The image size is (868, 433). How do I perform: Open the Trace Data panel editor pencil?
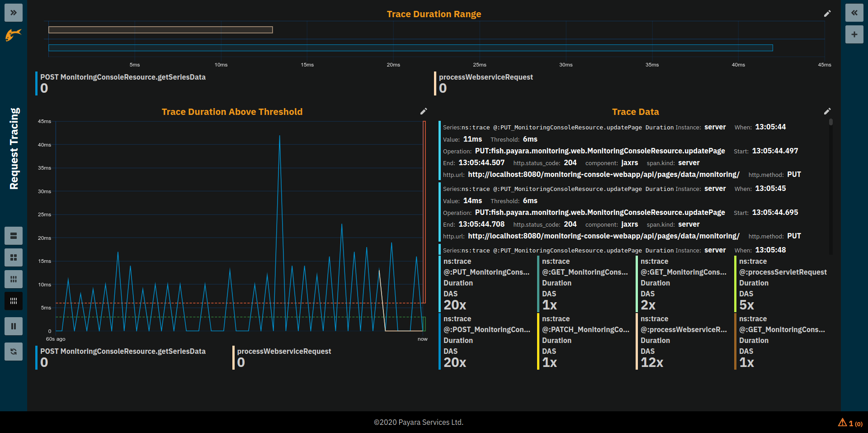click(828, 111)
